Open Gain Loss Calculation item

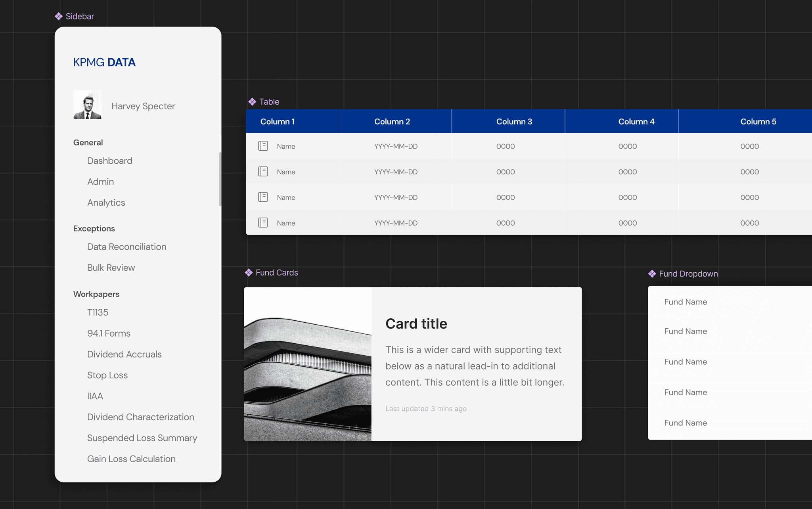(x=131, y=459)
